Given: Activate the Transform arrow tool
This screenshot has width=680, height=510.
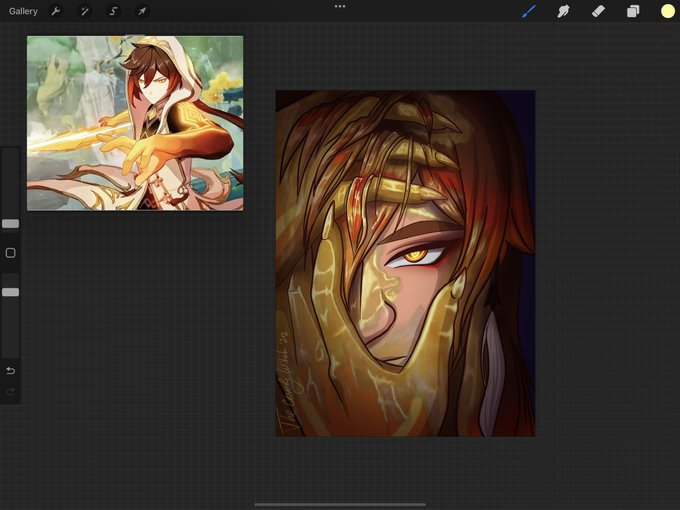Looking at the screenshot, I should [x=142, y=11].
